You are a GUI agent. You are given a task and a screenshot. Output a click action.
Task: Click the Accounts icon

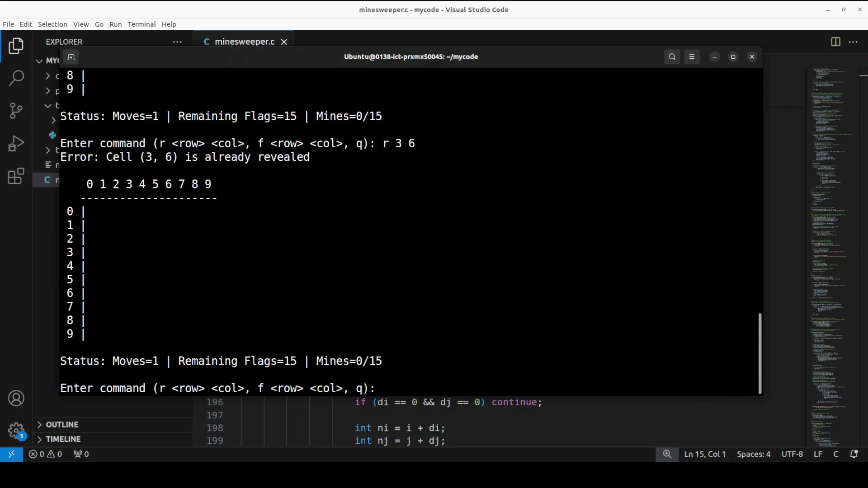(16, 398)
